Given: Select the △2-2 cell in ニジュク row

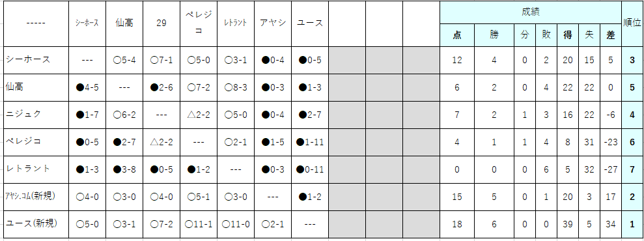Looking at the screenshot, I should click(199, 115).
